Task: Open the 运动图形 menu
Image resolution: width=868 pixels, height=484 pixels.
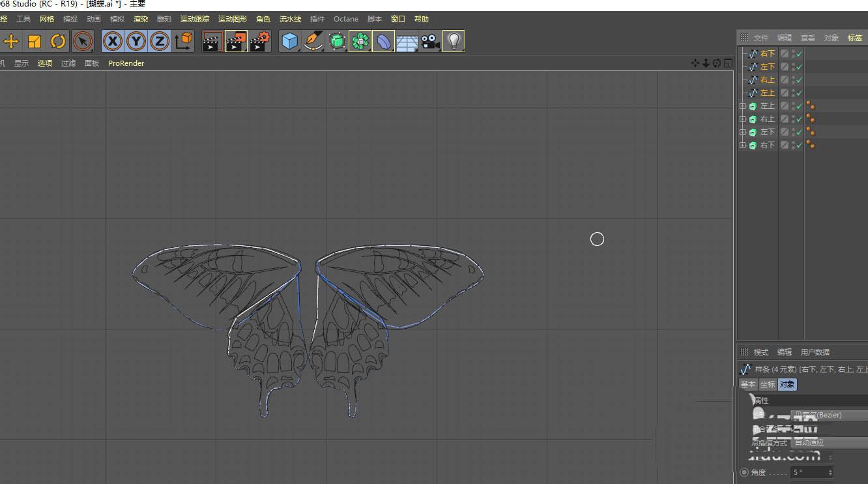Action: [232, 19]
